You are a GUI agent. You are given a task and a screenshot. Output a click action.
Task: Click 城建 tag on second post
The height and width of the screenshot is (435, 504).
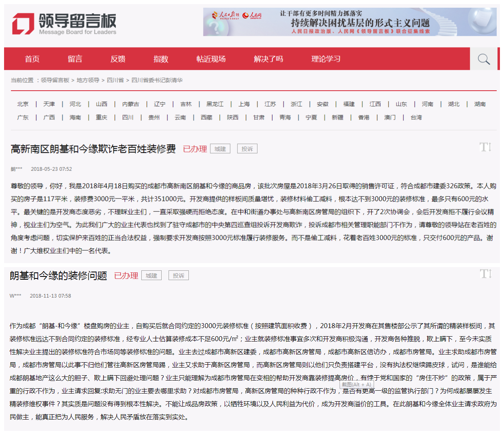[151, 276]
